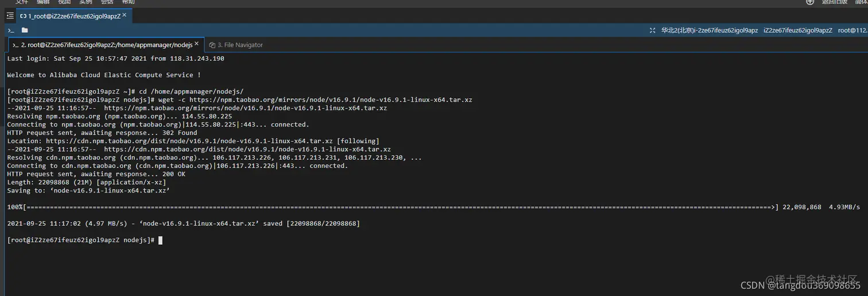Click the Connecting to cdn.npm.taobao.org line
The image size is (868, 296).
coord(177,166)
